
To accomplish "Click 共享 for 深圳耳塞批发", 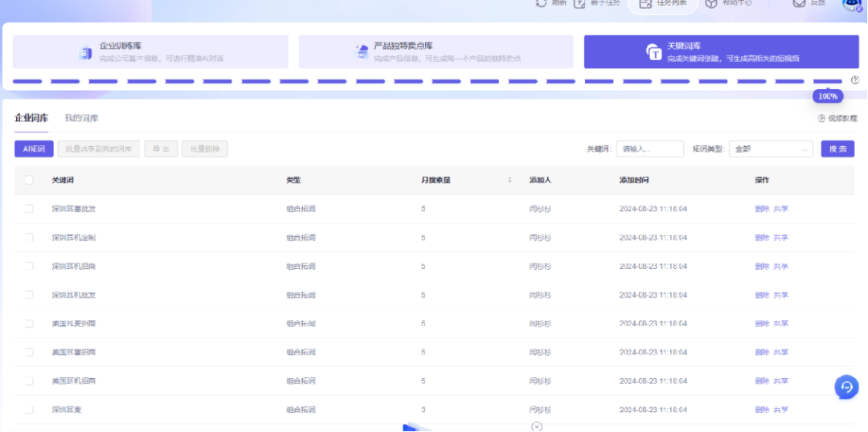I will 780,209.
